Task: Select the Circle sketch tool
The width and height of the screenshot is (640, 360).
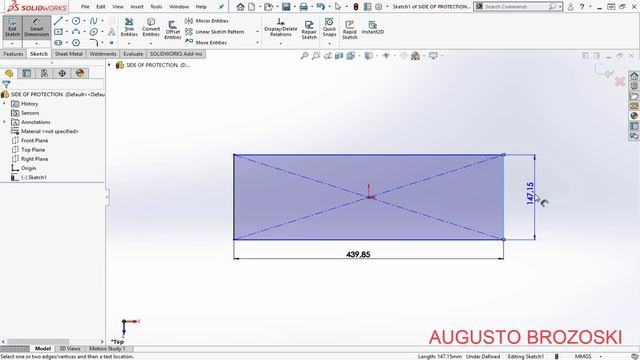Action: click(76, 21)
